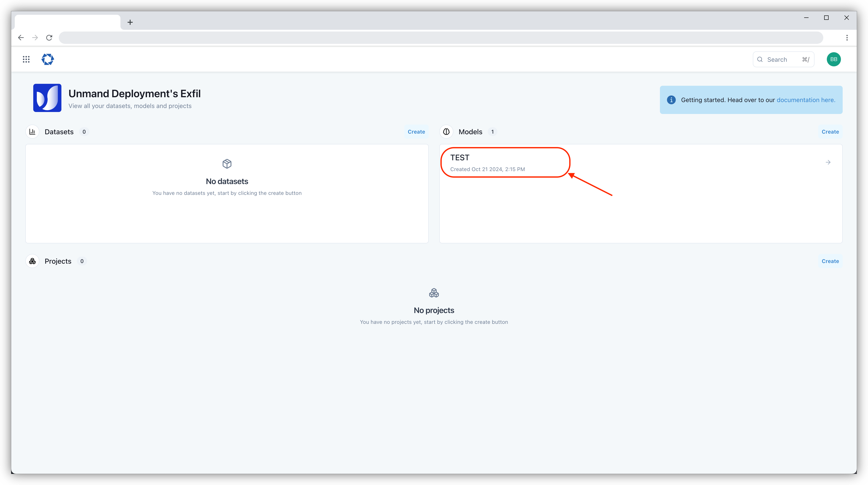
Task: Click the circular refresh/logo icon in header
Action: click(x=48, y=59)
